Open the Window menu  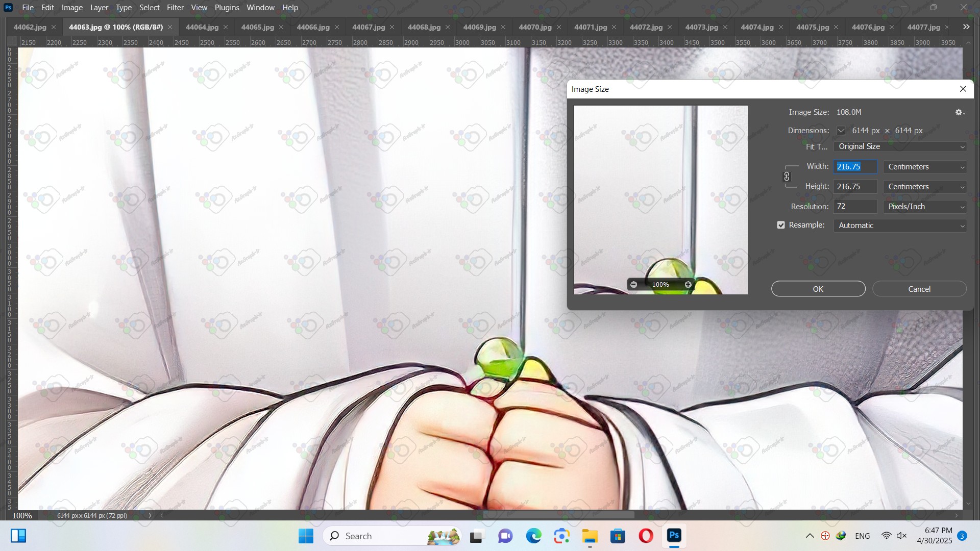[x=260, y=8]
